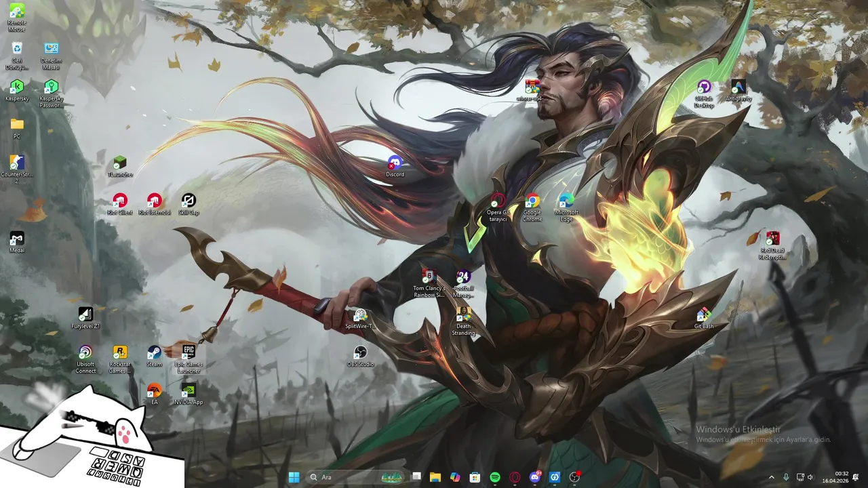Select the Kaspersky Password Manager shortcut

[x=52, y=94]
